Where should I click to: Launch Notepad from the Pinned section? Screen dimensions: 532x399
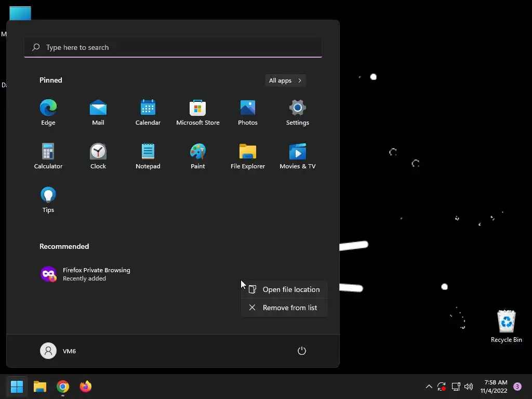click(148, 156)
